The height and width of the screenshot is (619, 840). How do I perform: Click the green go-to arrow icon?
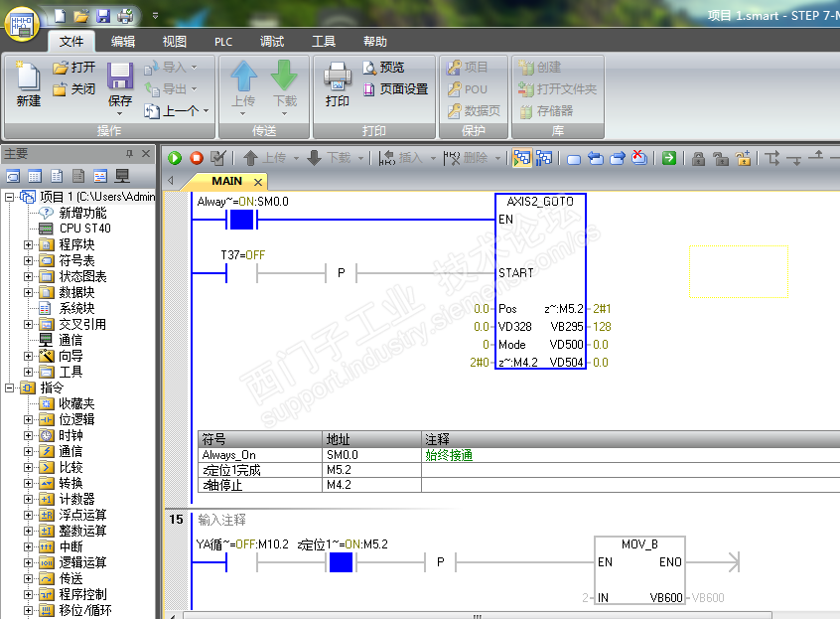tap(669, 158)
